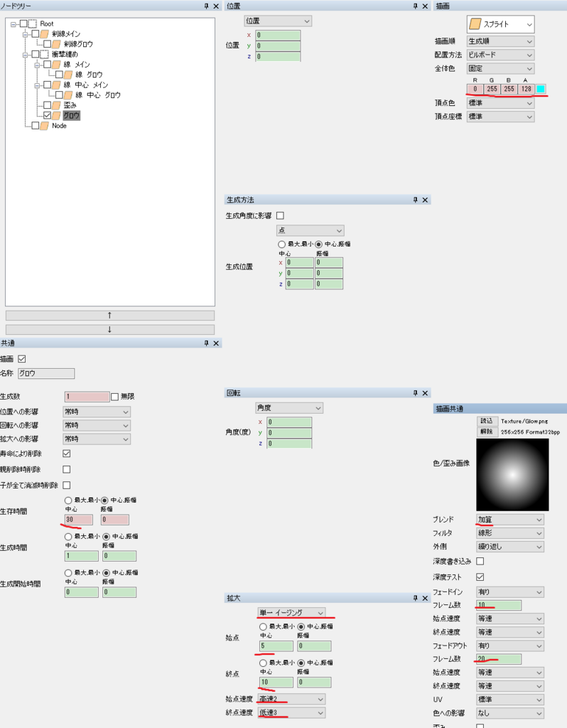The height and width of the screenshot is (728, 567).
Task: Click the cyan color swatch
Action: (x=541, y=89)
